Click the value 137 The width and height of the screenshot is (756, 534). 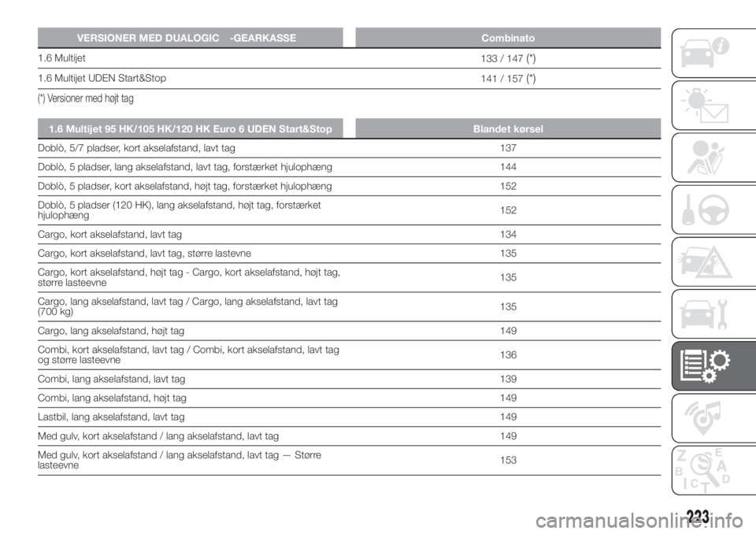pyautogui.click(x=508, y=148)
